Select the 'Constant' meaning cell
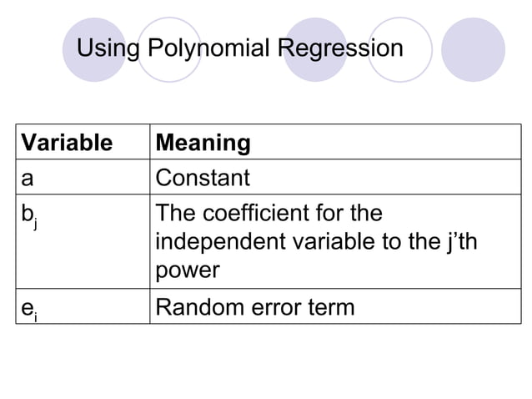Screen dimensions: 532x399 click(x=203, y=178)
